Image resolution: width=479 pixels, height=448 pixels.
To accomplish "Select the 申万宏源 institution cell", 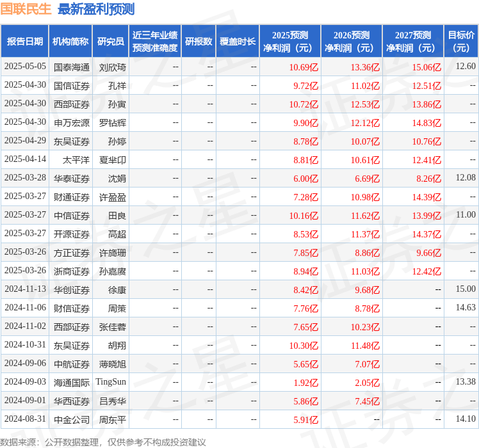I will pos(72,123).
